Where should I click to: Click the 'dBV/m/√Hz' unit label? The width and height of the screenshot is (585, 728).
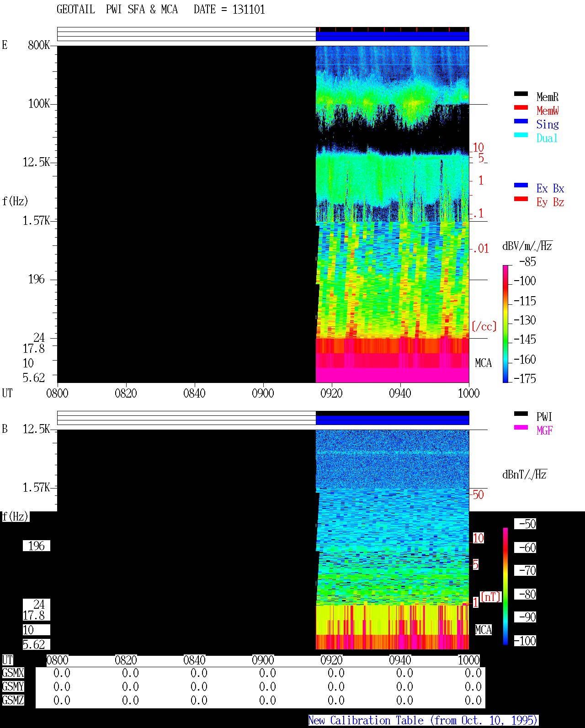[527, 246]
